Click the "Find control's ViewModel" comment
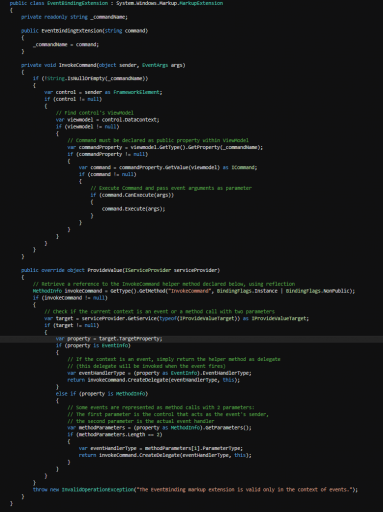 click(x=95, y=113)
